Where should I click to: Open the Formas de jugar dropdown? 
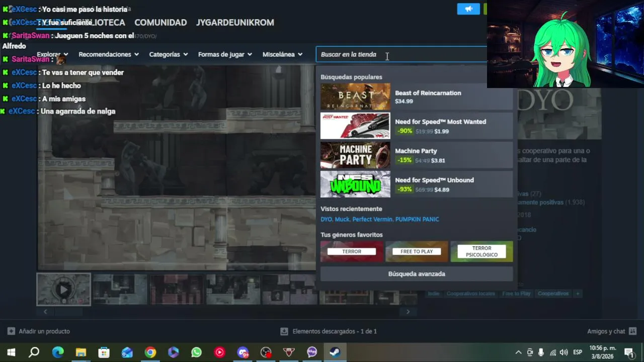click(225, 54)
